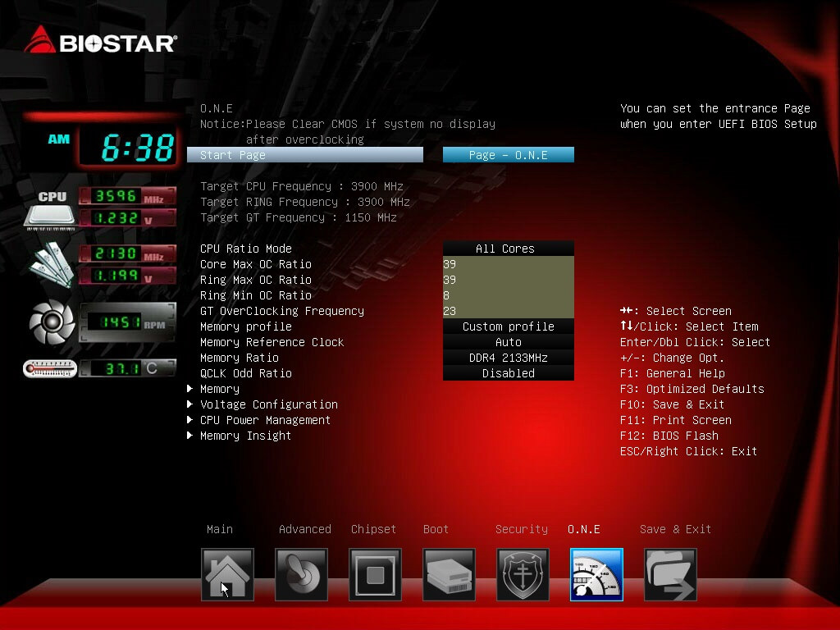Image resolution: width=840 pixels, height=630 pixels.
Task: Open the Advanced joystick icon
Action: pos(301,574)
